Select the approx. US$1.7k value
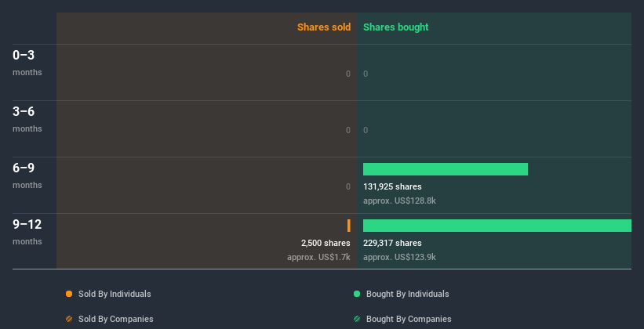This screenshot has height=329, width=644. click(318, 257)
